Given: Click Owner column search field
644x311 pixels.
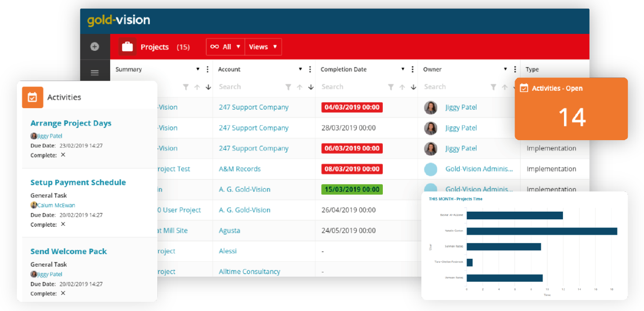Looking at the screenshot, I should (x=454, y=87).
